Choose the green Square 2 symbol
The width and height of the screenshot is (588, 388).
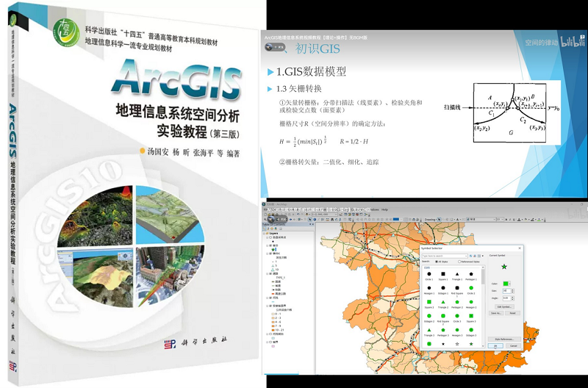(x=429, y=302)
